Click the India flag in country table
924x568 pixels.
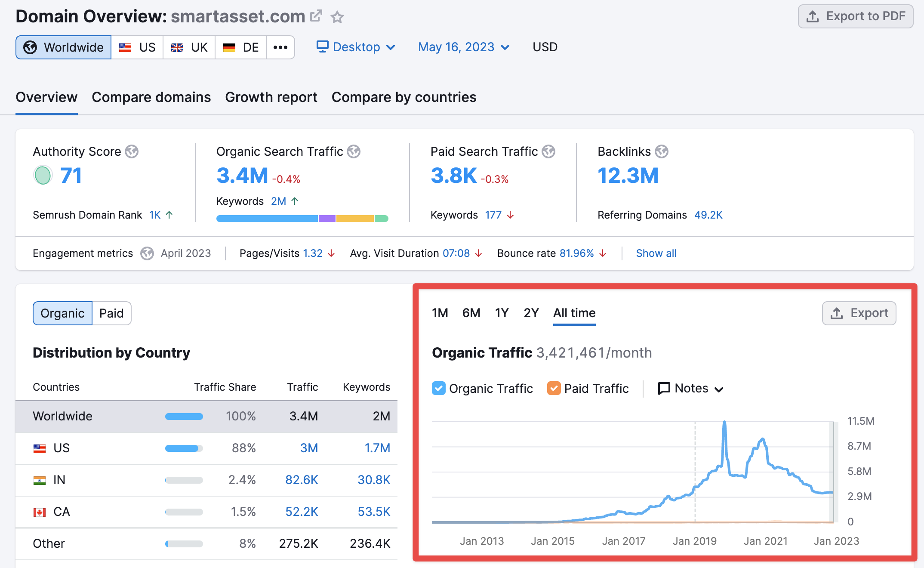pos(40,480)
